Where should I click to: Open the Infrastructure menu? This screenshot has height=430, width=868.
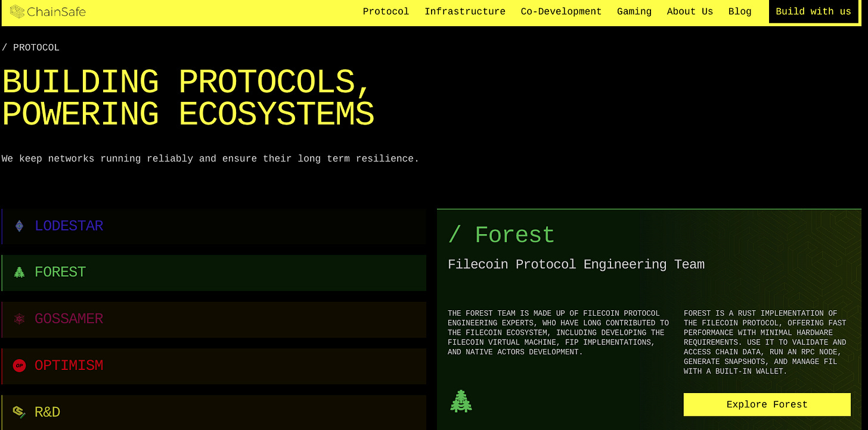465,11
